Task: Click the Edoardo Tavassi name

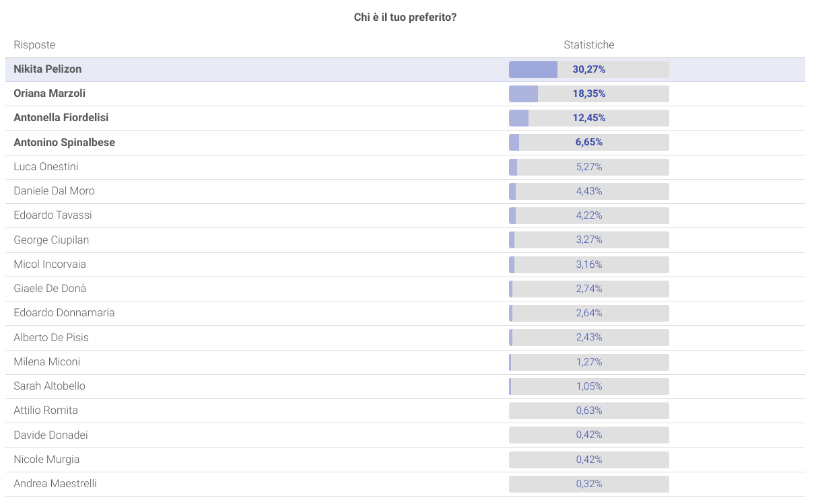Action: [53, 215]
